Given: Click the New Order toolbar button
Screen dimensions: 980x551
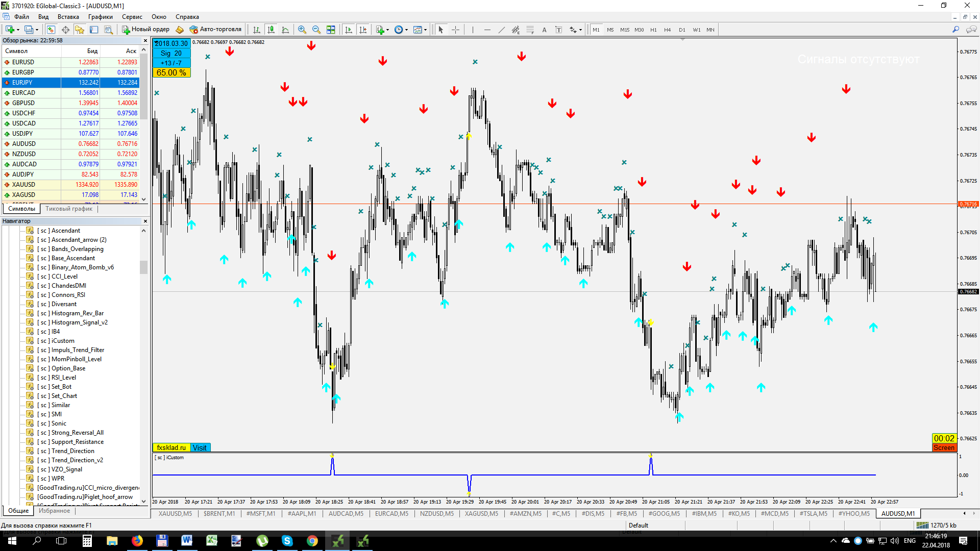Looking at the screenshot, I should point(145,30).
